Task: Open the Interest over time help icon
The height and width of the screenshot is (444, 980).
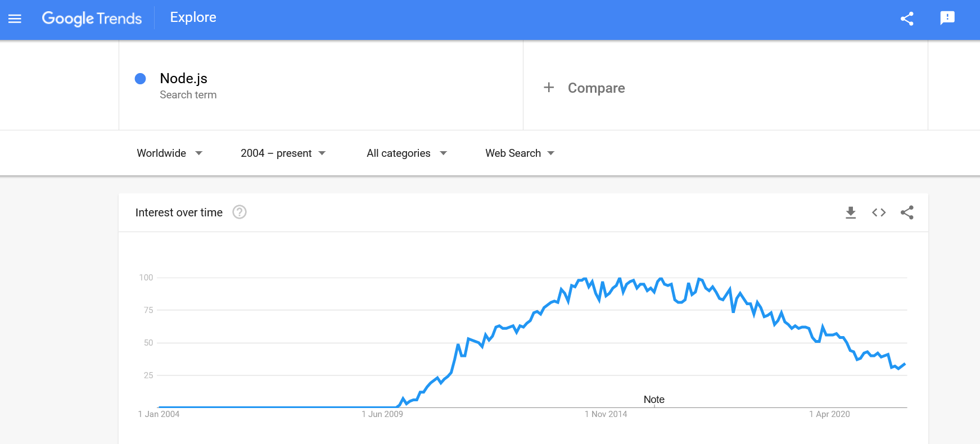Action: tap(240, 212)
